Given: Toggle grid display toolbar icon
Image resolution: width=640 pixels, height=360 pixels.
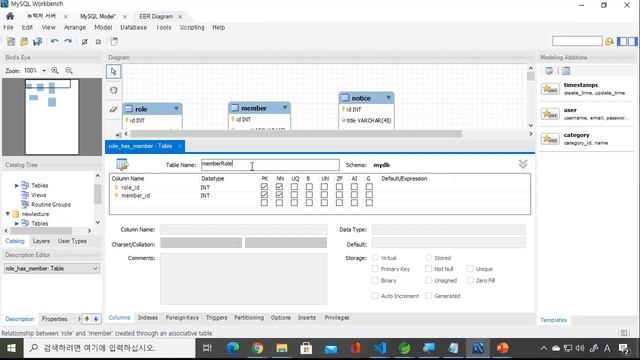Looking at the screenshot, I should 84,42.
